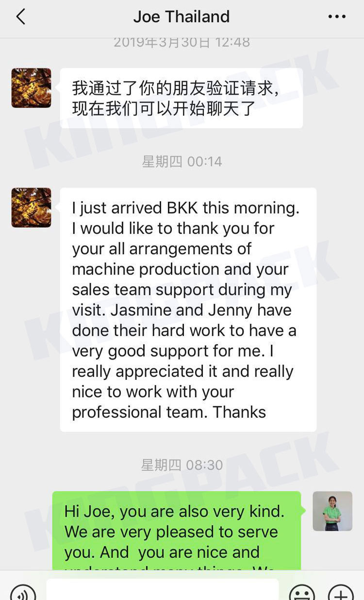Tap 'We are very pleased to serve' line
364x600 pixels.
click(171, 531)
